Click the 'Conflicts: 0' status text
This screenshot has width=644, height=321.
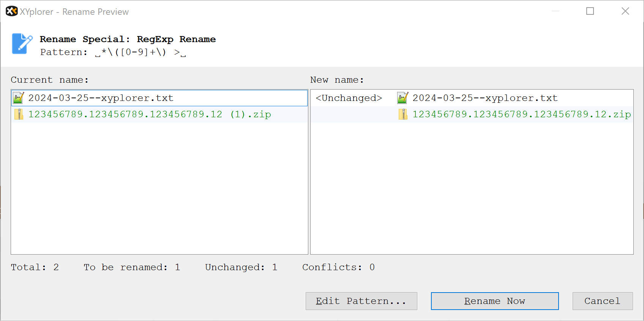point(338,267)
